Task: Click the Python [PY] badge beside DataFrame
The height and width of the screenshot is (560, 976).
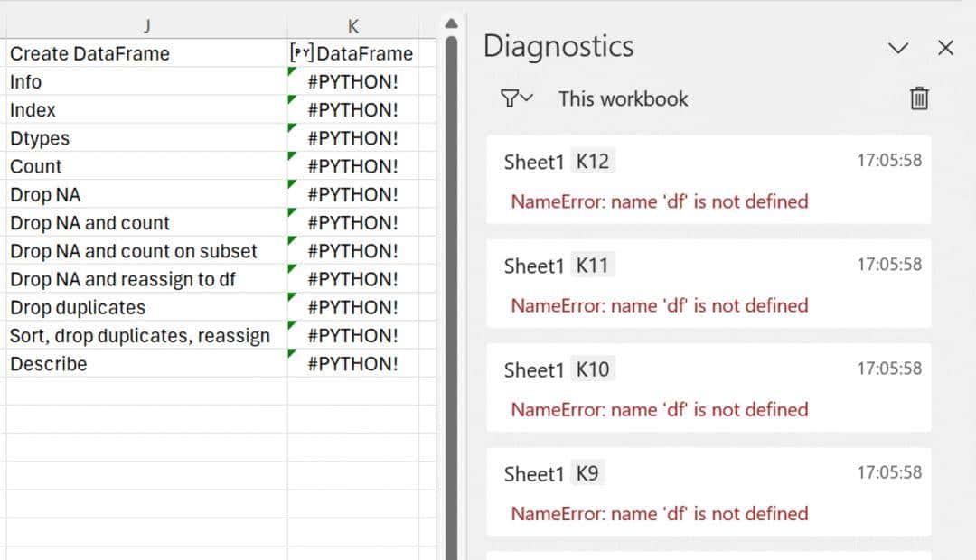Action: [303, 53]
